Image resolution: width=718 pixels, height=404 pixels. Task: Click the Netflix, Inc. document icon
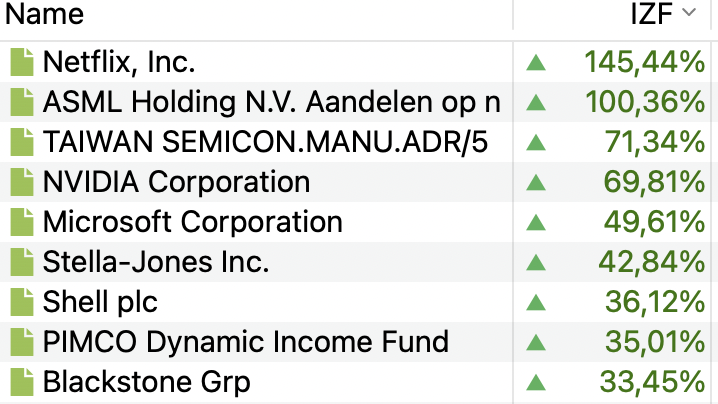tap(21, 62)
